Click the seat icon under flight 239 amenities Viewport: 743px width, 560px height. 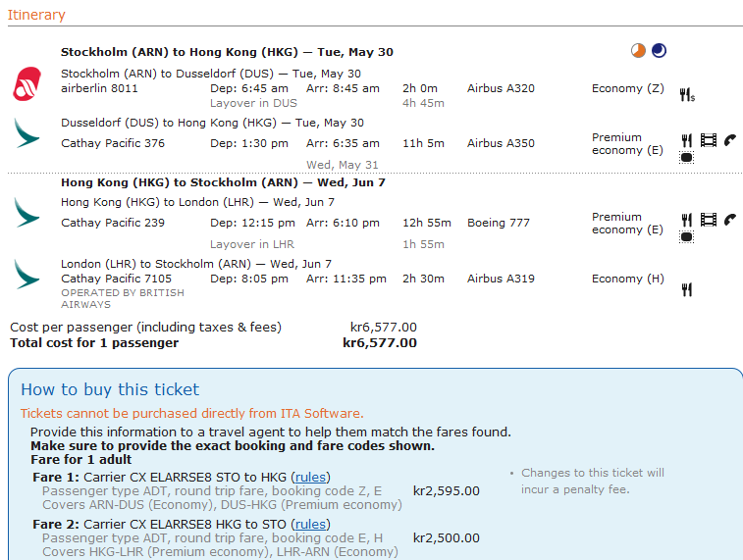tap(687, 236)
